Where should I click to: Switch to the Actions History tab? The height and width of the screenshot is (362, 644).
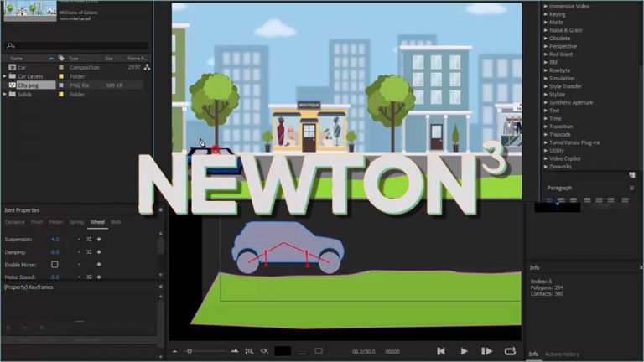pyautogui.click(x=562, y=354)
